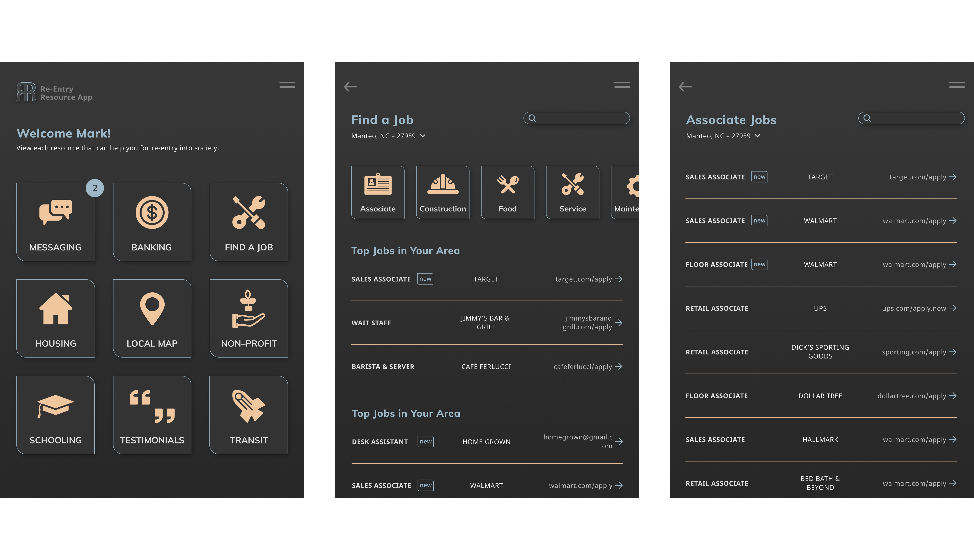Open target.com/apply link in Top Jobs list
The image size is (974, 560).
click(589, 279)
